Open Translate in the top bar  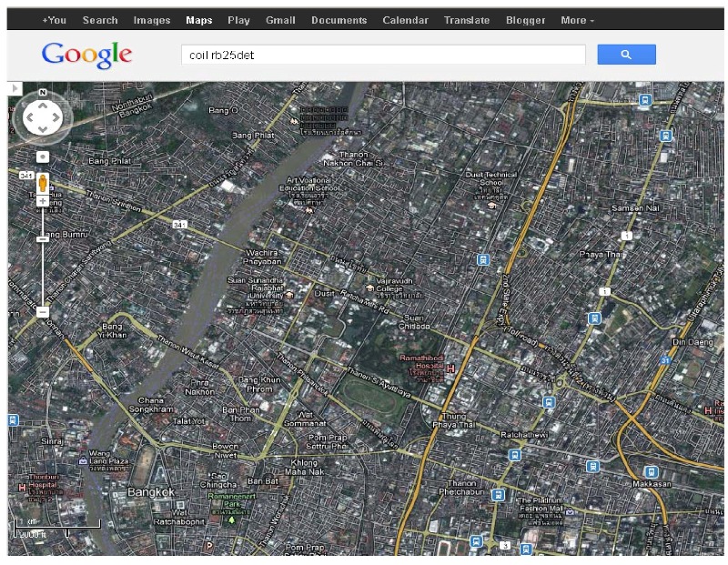pyautogui.click(x=467, y=20)
